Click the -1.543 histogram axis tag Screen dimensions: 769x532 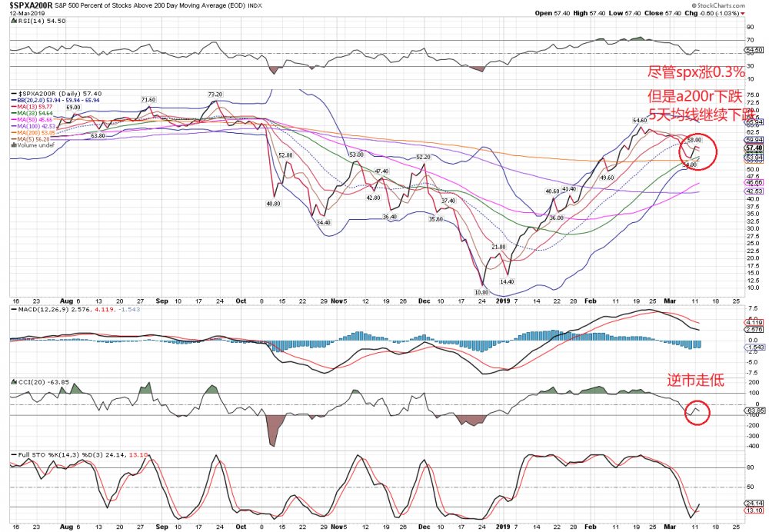754,347
